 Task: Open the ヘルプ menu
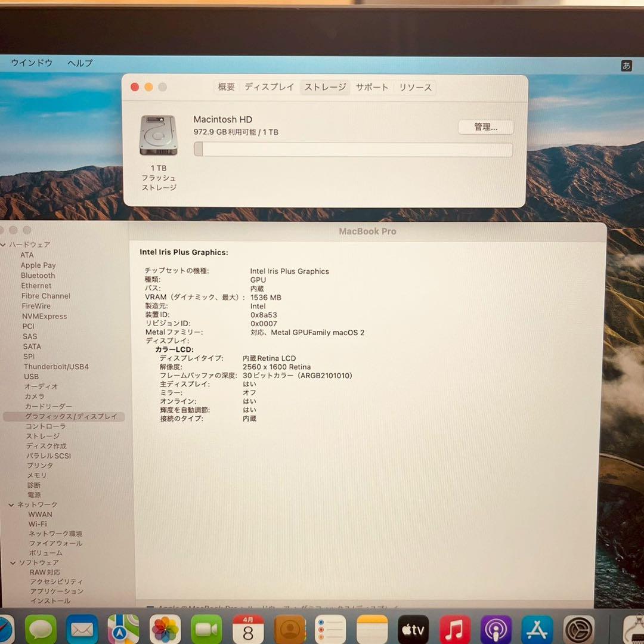[80, 63]
